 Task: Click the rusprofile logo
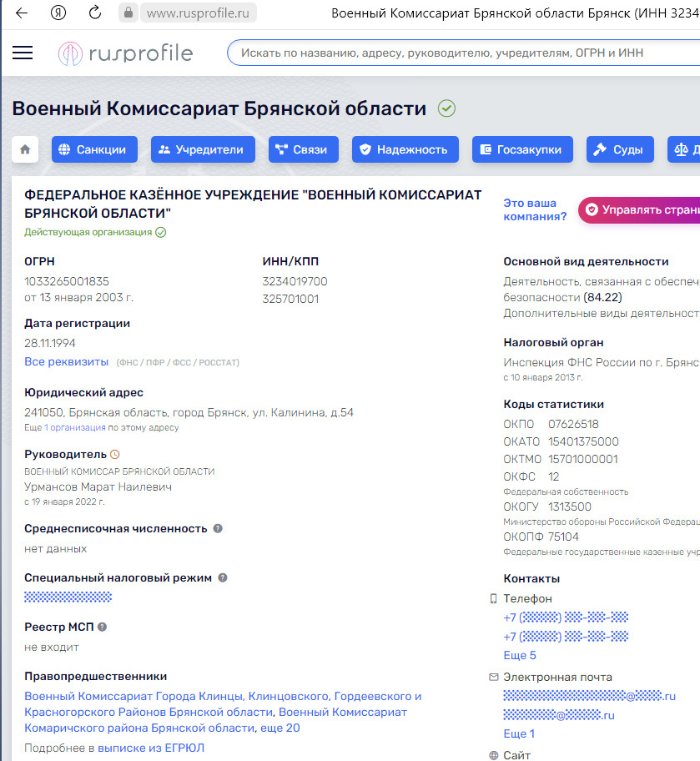125,53
